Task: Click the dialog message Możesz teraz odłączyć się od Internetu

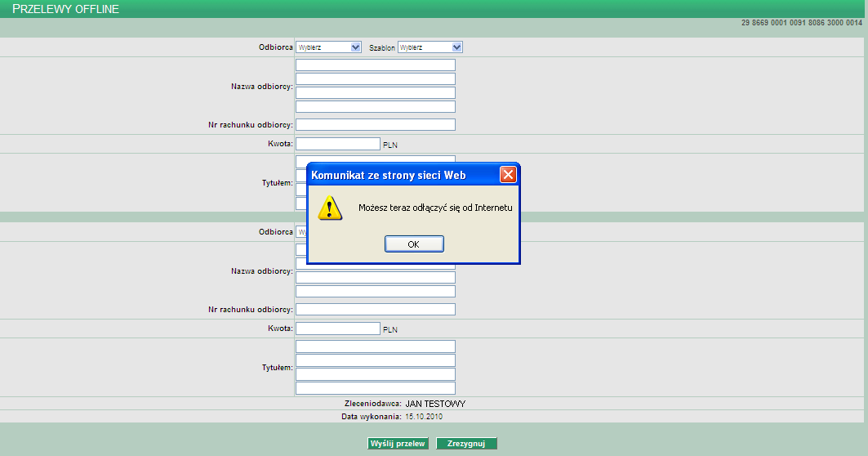Action: click(x=435, y=208)
